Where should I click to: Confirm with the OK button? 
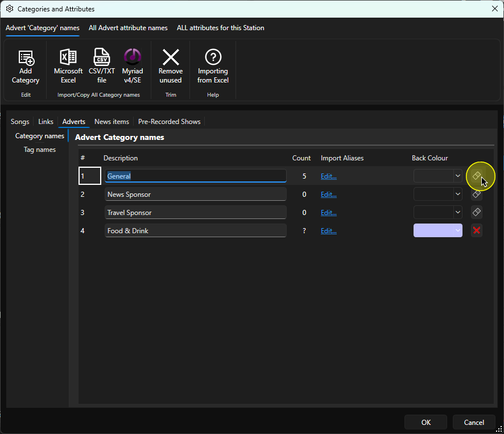(x=425, y=423)
